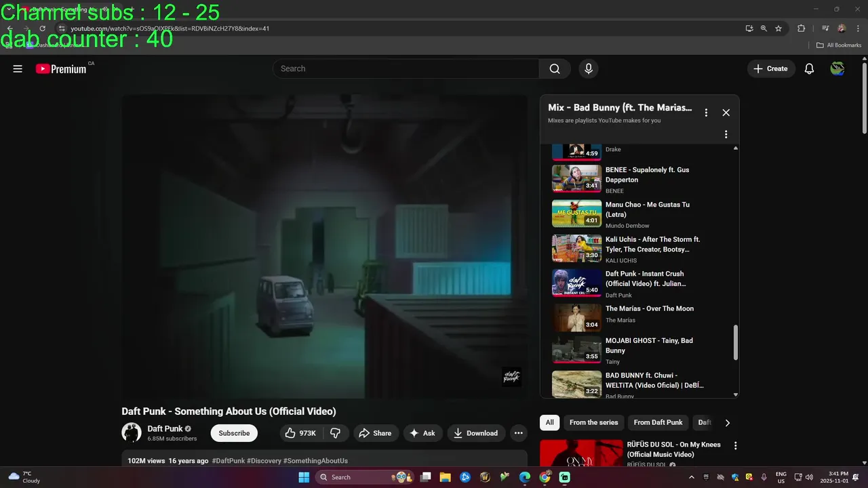
Task: Click the Chrome address bar URL
Action: point(170,28)
